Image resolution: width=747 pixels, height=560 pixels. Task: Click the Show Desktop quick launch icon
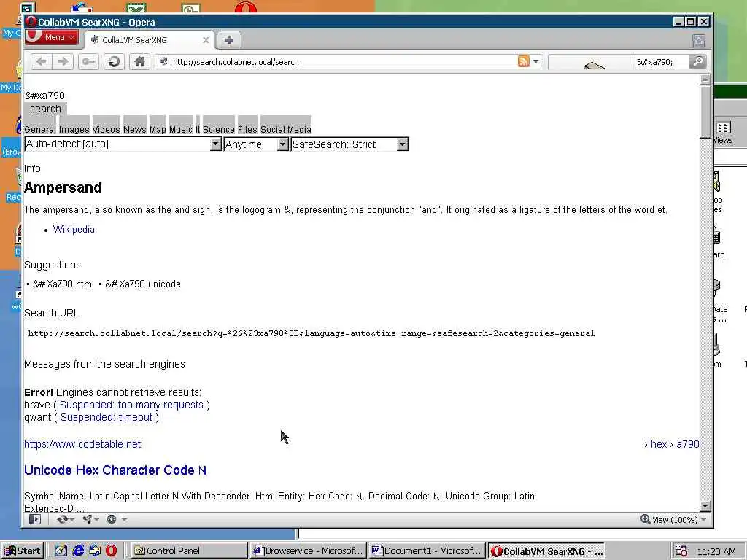point(61,551)
